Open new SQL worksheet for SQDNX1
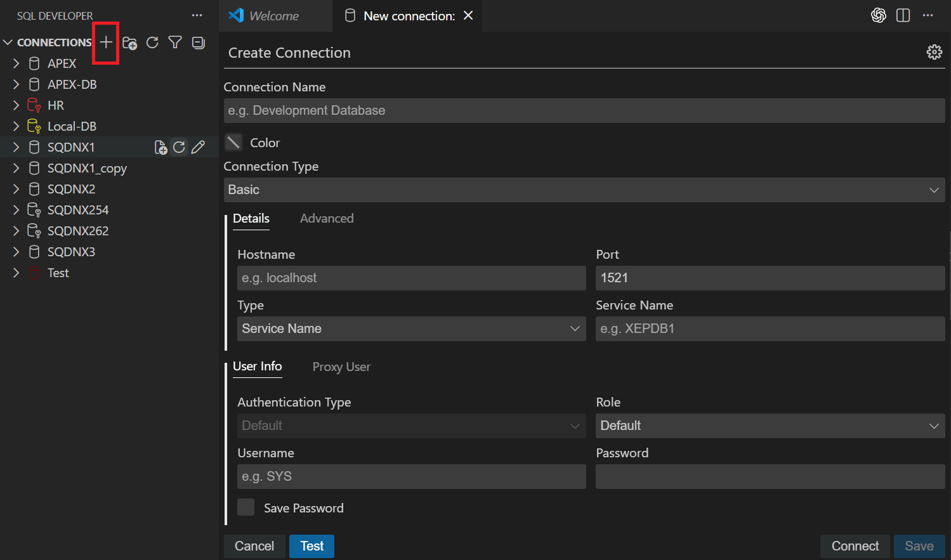The height and width of the screenshot is (560, 951). [x=161, y=147]
